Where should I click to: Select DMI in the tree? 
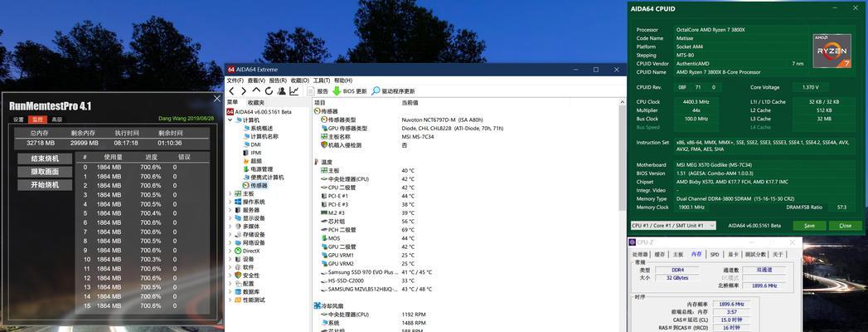click(x=252, y=144)
